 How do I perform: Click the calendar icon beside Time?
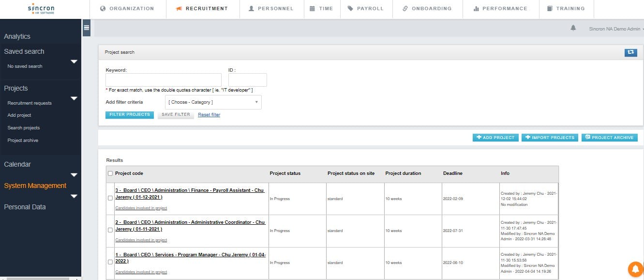(x=311, y=8)
